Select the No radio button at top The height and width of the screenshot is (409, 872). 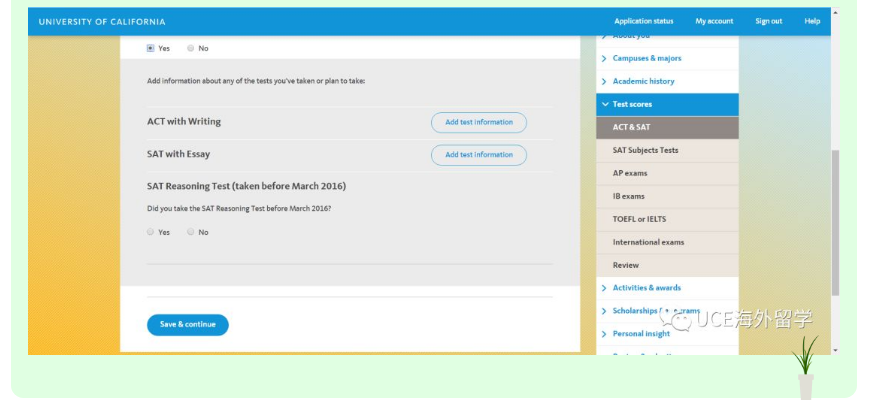point(191,48)
